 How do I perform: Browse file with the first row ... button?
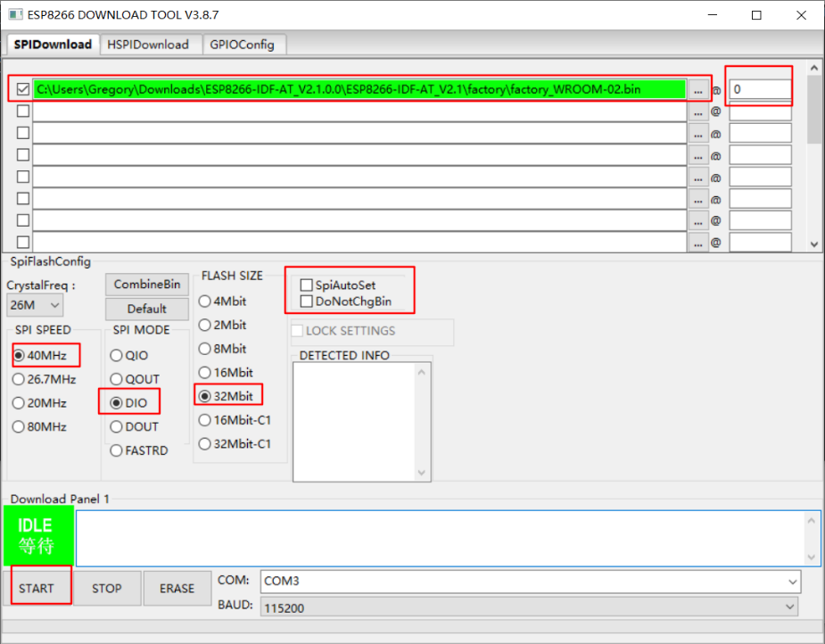click(697, 90)
